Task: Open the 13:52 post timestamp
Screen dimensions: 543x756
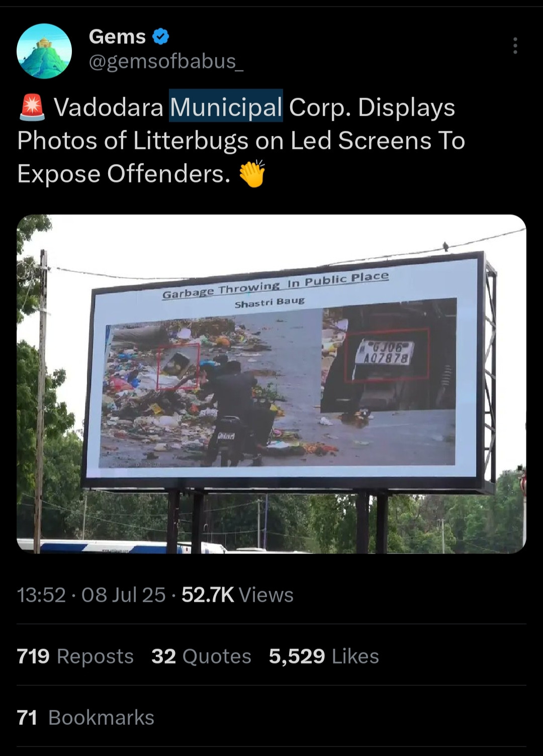Action: (x=41, y=595)
